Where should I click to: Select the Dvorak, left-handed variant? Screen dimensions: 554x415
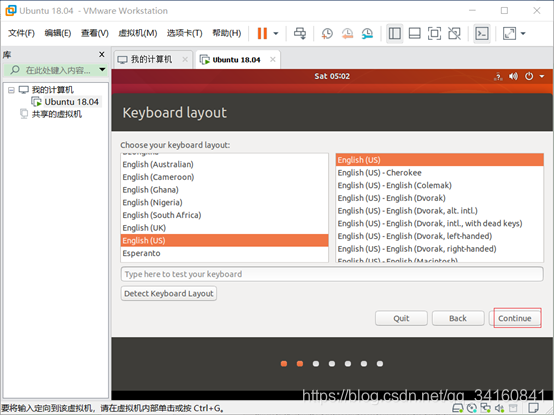440,236
